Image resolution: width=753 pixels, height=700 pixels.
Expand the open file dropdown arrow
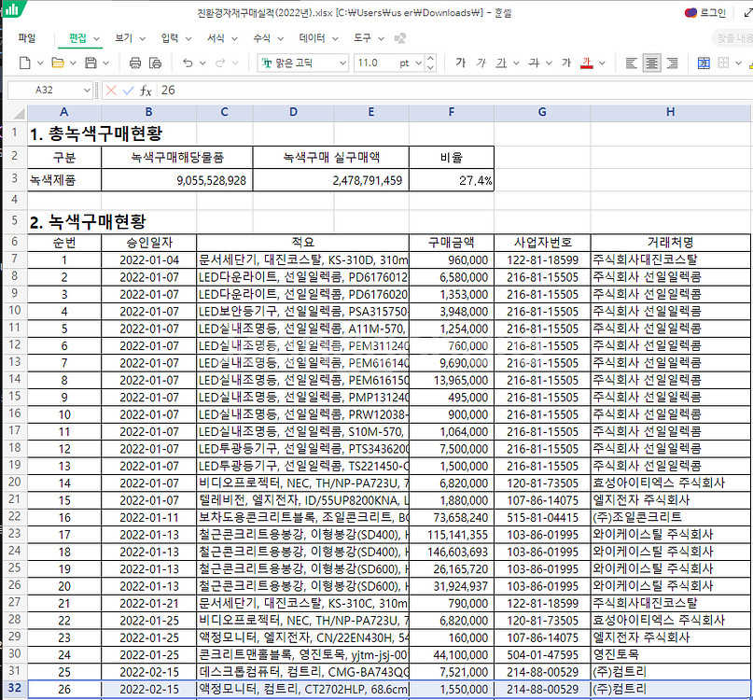73,63
